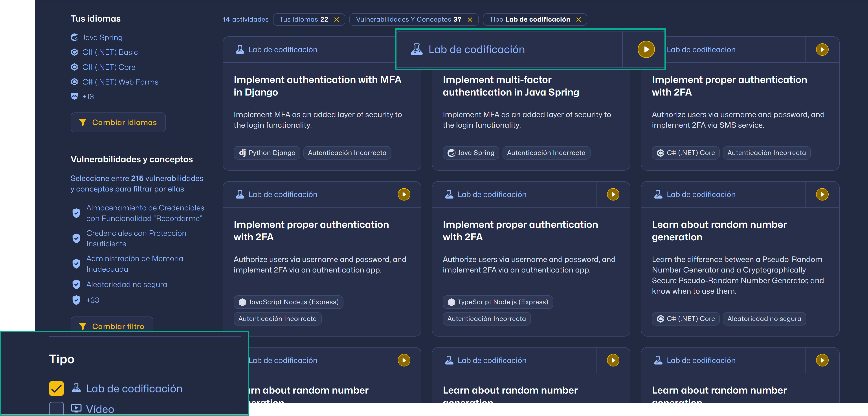Screen dimensions: 868x416
Task: Click the shield icon for Almacenamiento de Credenciales
Action: tap(77, 213)
